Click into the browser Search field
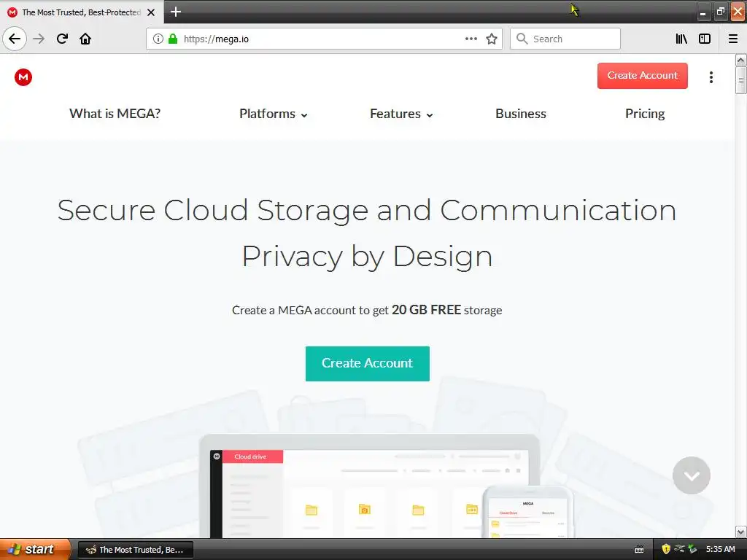 (x=565, y=39)
